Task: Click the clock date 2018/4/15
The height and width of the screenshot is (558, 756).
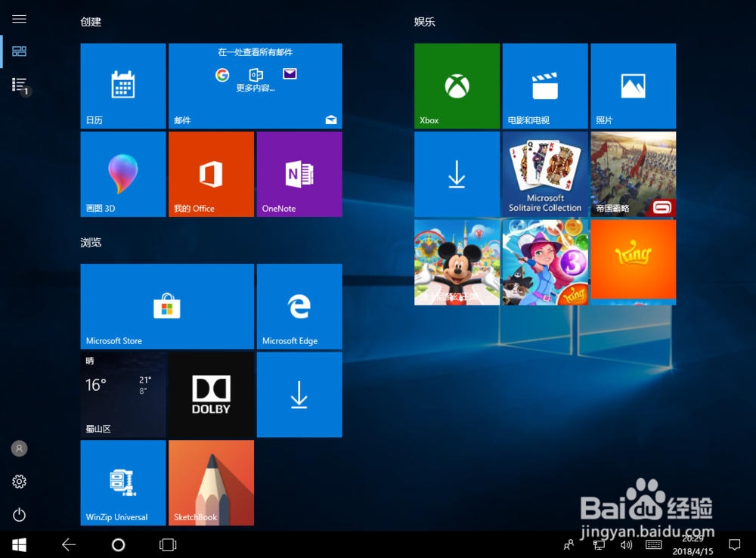Action: (x=692, y=551)
